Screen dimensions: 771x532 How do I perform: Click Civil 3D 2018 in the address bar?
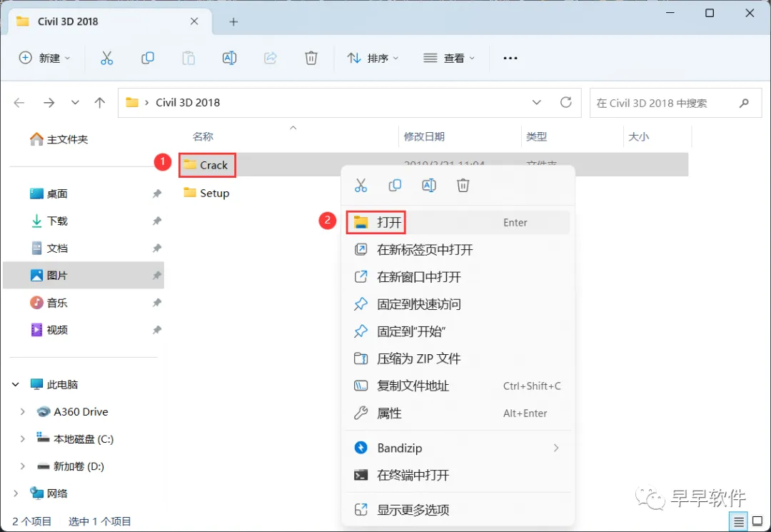pos(188,102)
